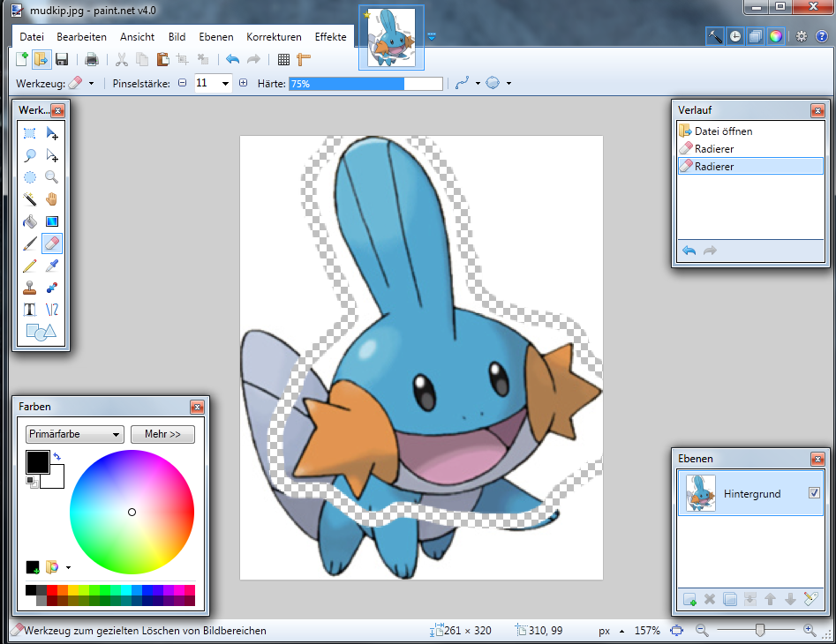Open the Bild menu
836x644 pixels.
[x=177, y=37]
